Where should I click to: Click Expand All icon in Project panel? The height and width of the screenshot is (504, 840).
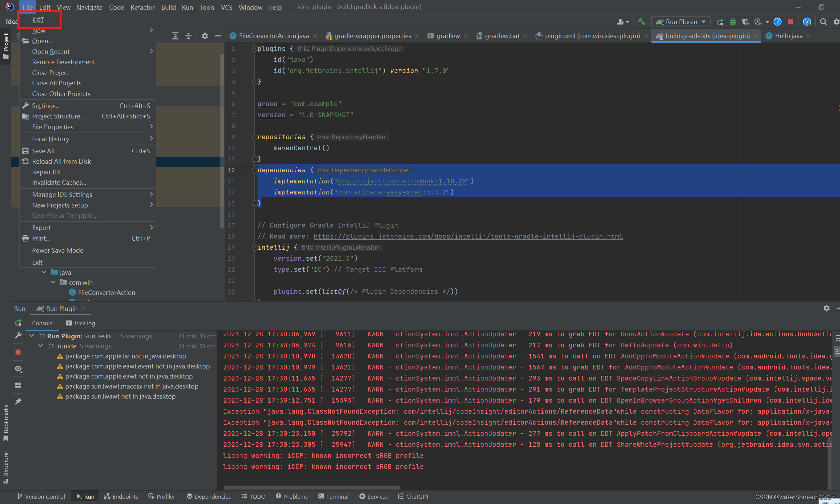(175, 36)
